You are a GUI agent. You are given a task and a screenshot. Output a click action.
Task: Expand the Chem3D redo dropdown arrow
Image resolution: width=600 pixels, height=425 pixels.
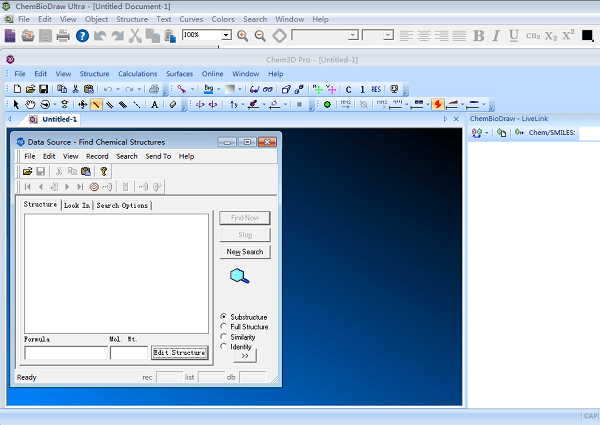tap(139, 90)
